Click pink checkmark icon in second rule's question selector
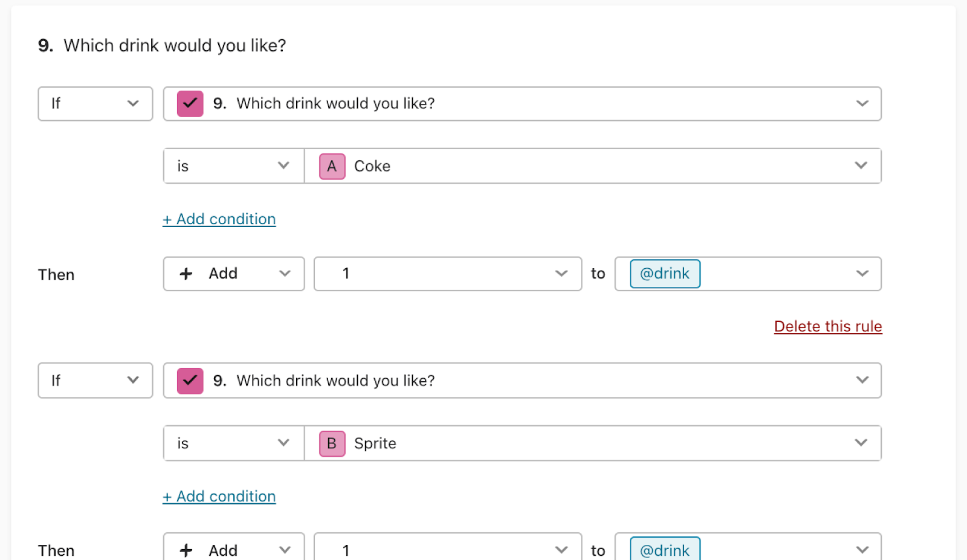 tap(190, 381)
